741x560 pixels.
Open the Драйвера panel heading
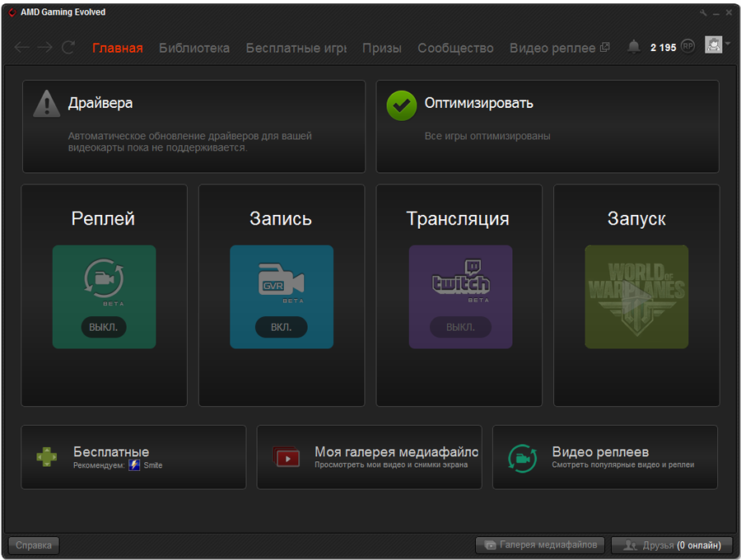pyautogui.click(x=100, y=103)
